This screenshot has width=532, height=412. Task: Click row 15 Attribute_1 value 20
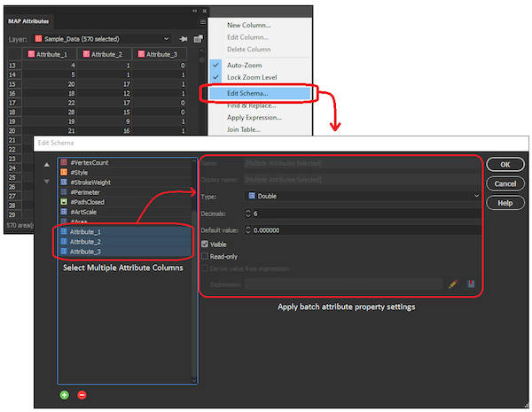point(50,84)
